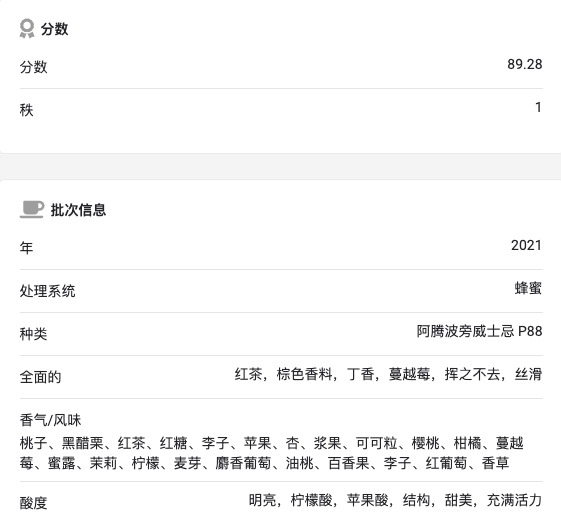The image size is (561, 529).
Task: Click the variety value 阿腾波旁威士忌 P88
Action: [x=479, y=331]
